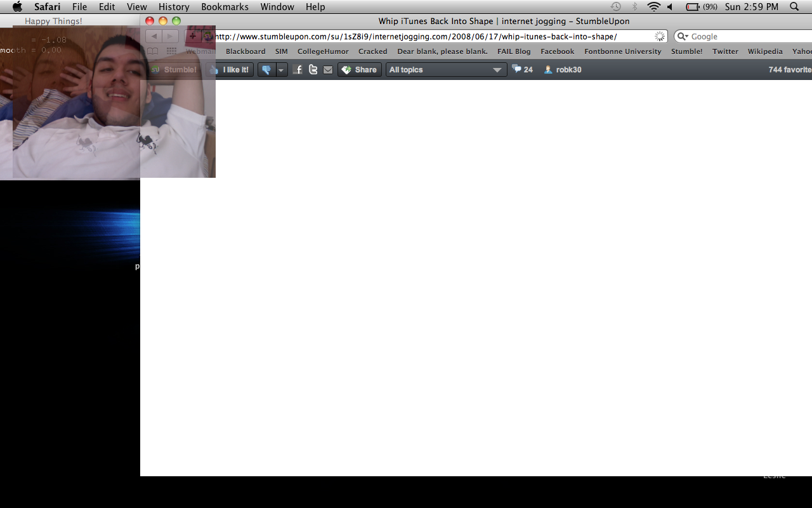812x508 pixels.
Task: Open the Google search engine dropdown
Action: click(x=683, y=37)
